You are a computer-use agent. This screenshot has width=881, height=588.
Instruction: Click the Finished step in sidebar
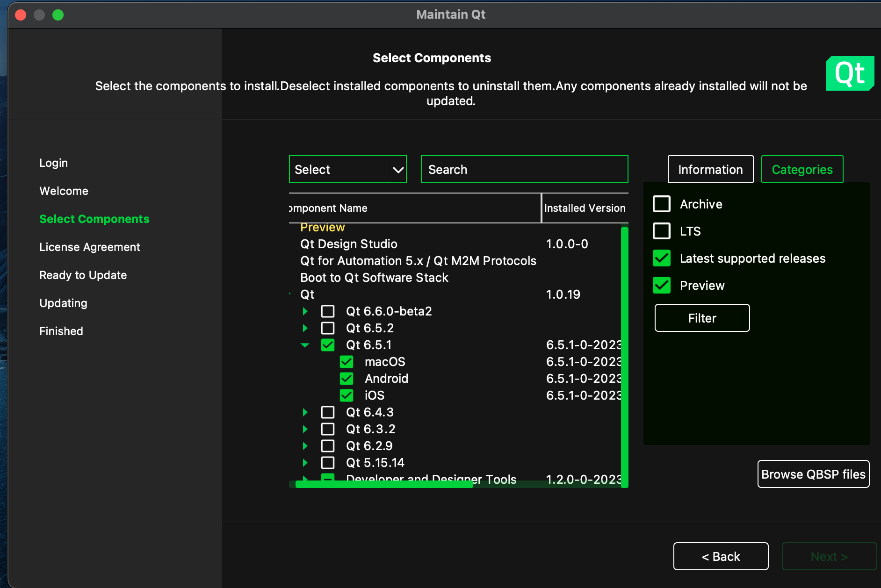pos(61,331)
